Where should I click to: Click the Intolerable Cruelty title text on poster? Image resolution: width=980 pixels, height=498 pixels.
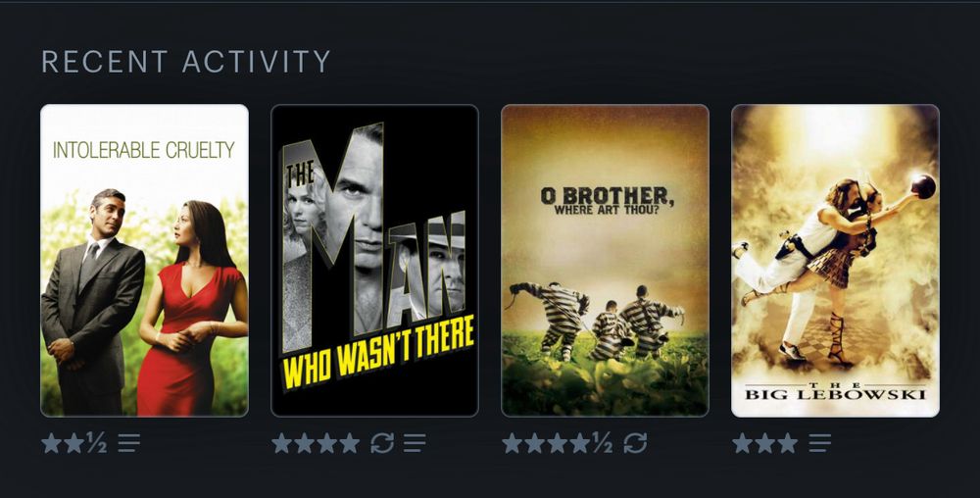144,150
